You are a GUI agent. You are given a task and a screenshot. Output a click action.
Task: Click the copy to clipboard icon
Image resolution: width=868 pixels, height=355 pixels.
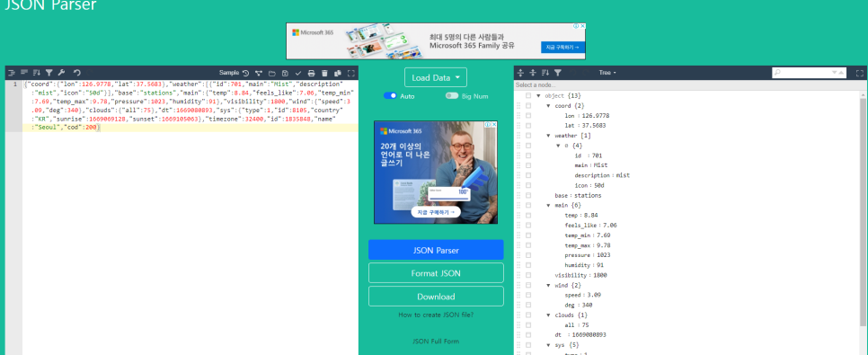click(338, 73)
